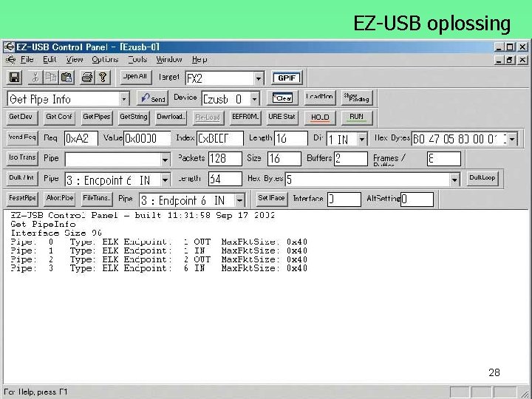Click the Buffers field showing 2
Screen dimensions: 532x399
pyautogui.click(x=351, y=159)
